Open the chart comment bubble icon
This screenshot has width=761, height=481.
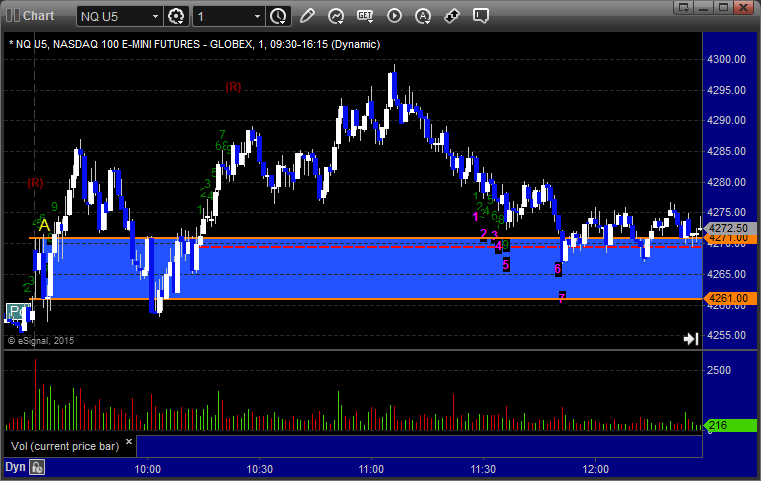pyautogui.click(x=480, y=16)
